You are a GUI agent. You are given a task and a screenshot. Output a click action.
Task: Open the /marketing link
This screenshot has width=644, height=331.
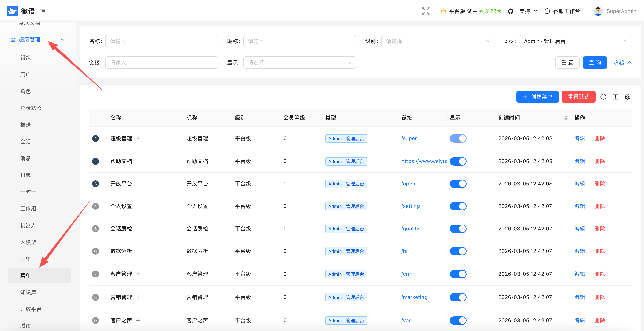point(414,297)
